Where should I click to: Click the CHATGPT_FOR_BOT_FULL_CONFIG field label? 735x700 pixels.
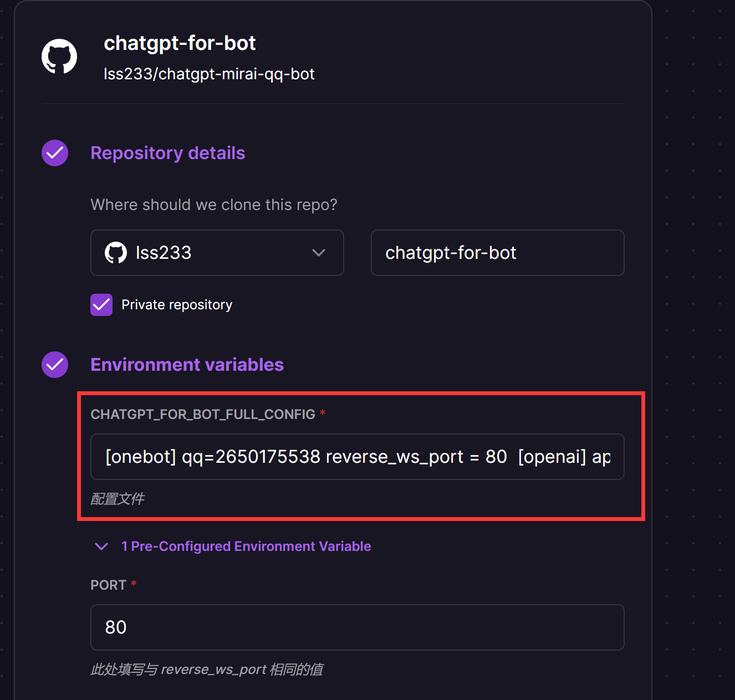[x=203, y=415]
